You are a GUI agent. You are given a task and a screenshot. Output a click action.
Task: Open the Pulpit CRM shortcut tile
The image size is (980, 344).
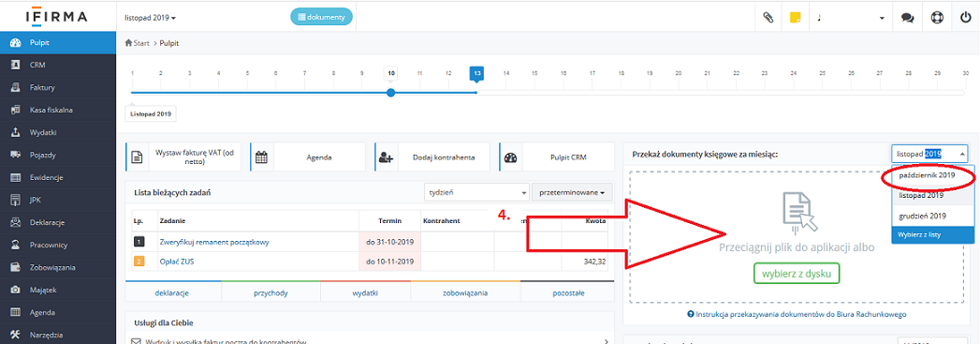pyautogui.click(x=556, y=157)
